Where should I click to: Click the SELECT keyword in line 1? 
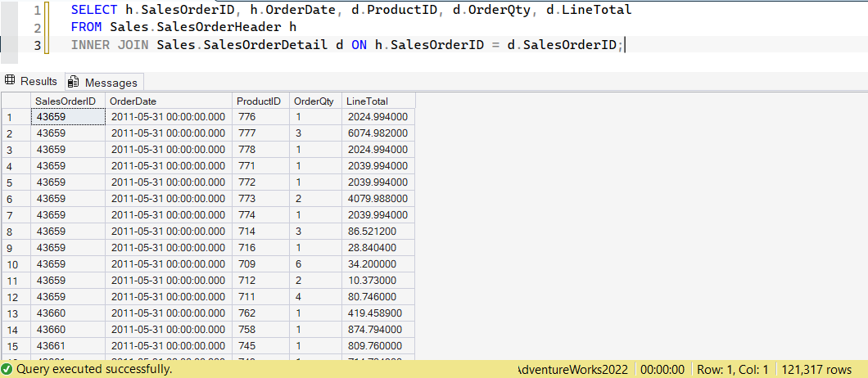(94, 10)
